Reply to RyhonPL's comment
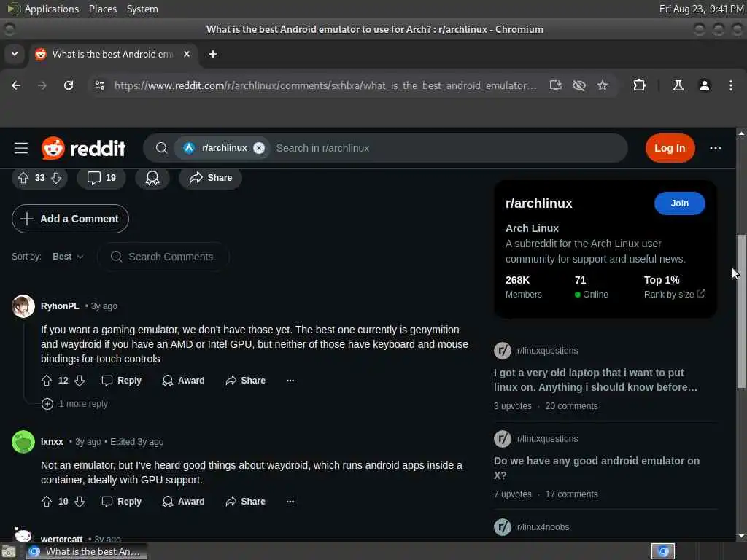 pyautogui.click(x=122, y=381)
